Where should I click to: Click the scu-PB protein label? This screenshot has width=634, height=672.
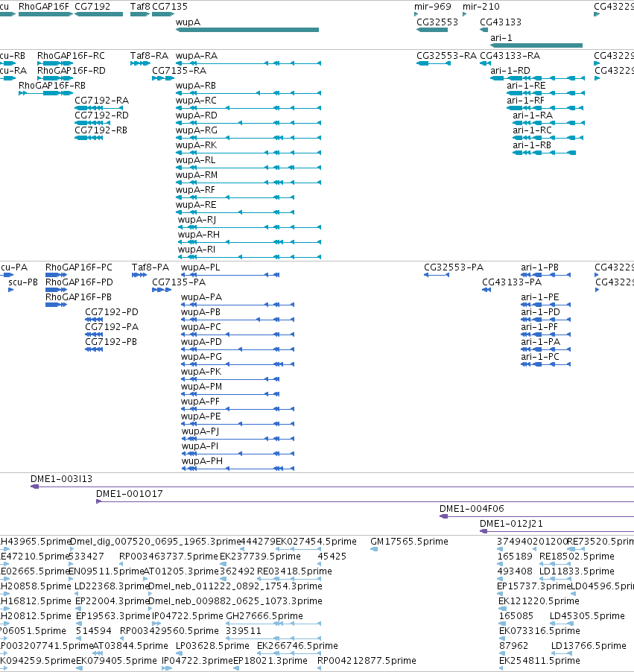22,282
